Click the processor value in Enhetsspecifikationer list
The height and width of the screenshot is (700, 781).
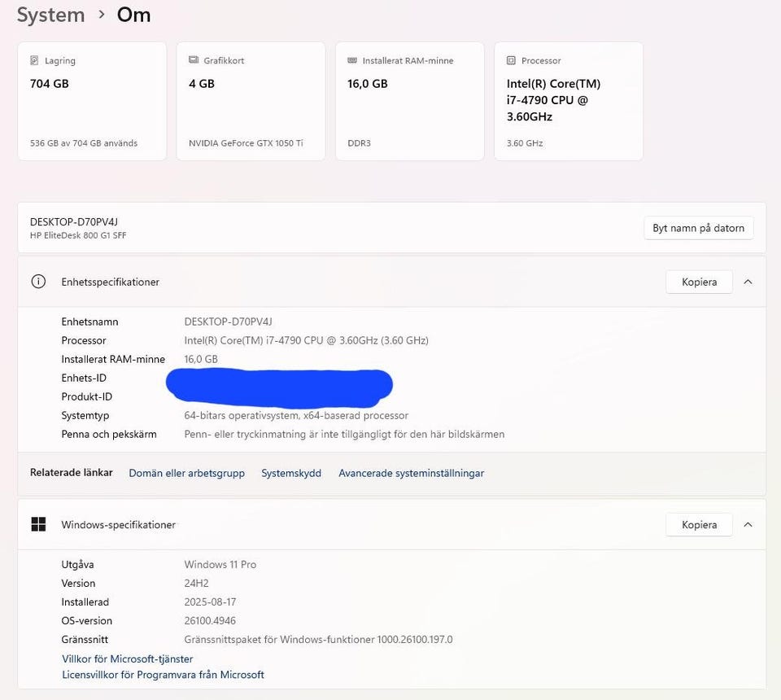click(x=307, y=340)
